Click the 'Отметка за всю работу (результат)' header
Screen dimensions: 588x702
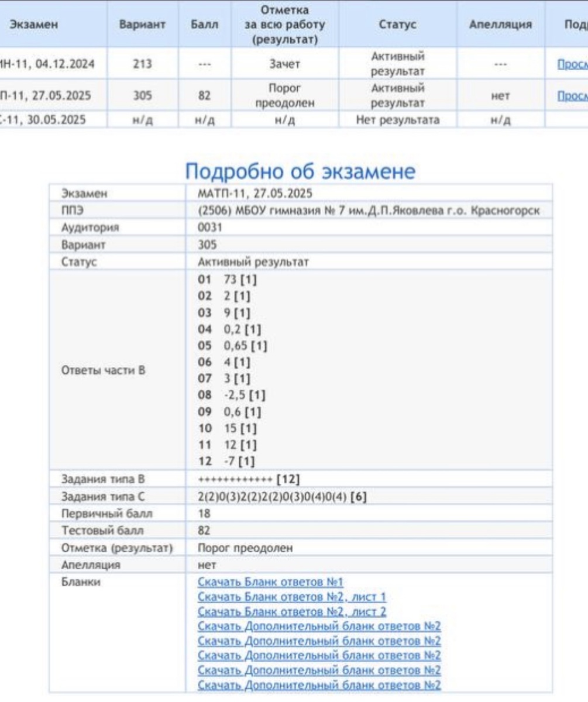284,26
